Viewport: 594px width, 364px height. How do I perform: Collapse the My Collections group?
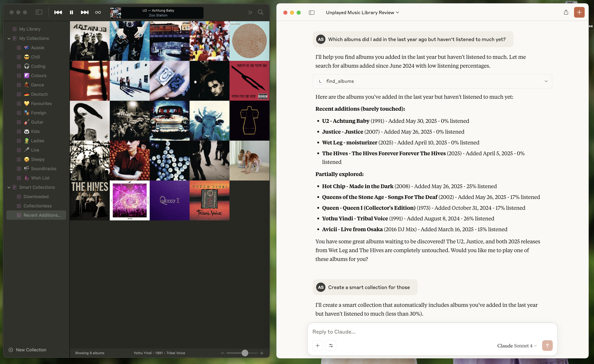click(x=9, y=38)
